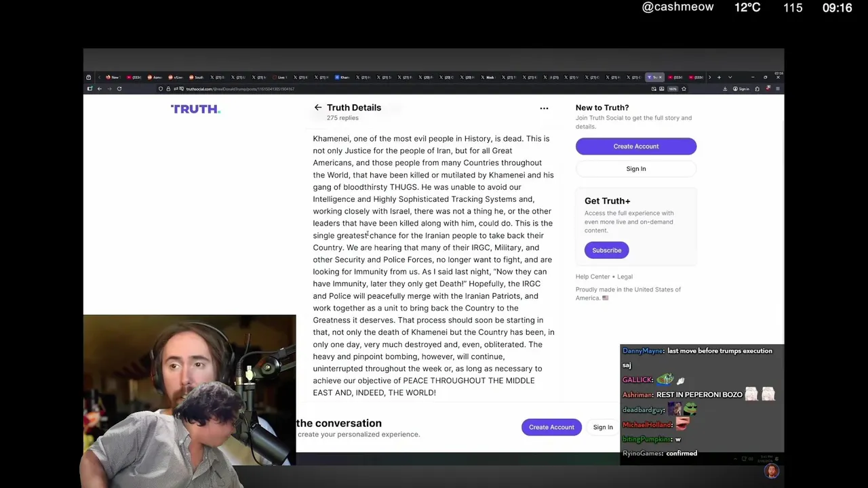The image size is (868, 488).
Task: Click Ashriman username in chat
Action: pyautogui.click(x=637, y=394)
